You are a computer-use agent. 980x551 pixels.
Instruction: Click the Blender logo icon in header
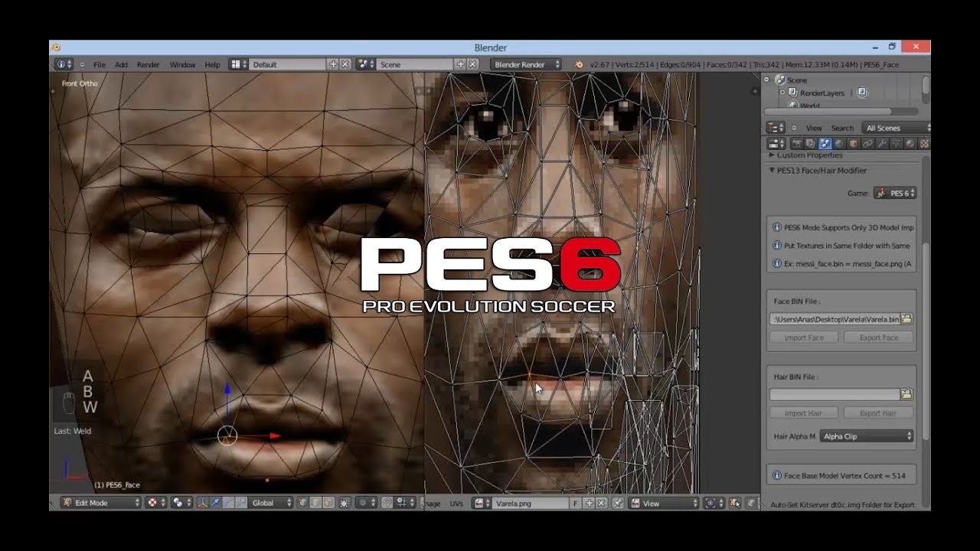(x=579, y=65)
